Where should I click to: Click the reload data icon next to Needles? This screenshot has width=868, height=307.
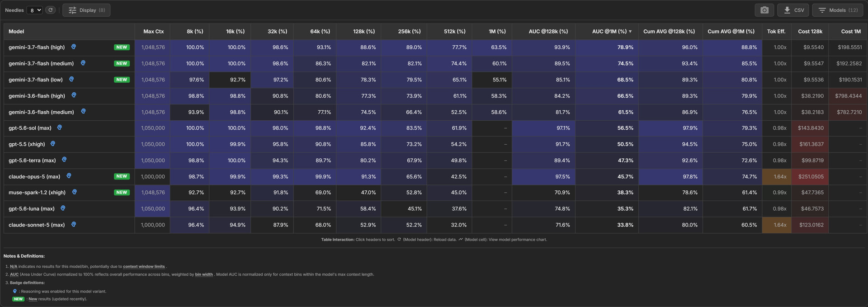coord(50,10)
